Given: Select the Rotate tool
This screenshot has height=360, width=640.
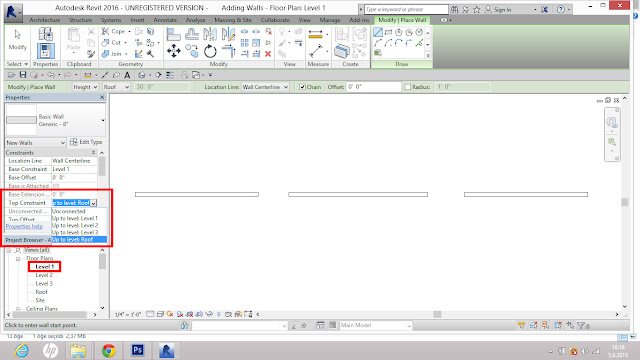Looking at the screenshot, I should pos(210,51).
